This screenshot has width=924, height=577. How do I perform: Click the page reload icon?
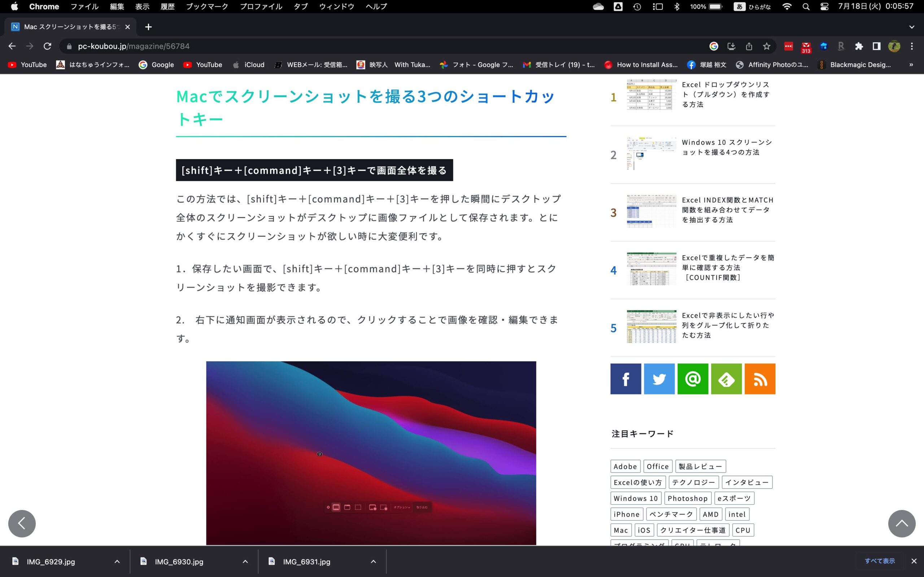point(47,46)
